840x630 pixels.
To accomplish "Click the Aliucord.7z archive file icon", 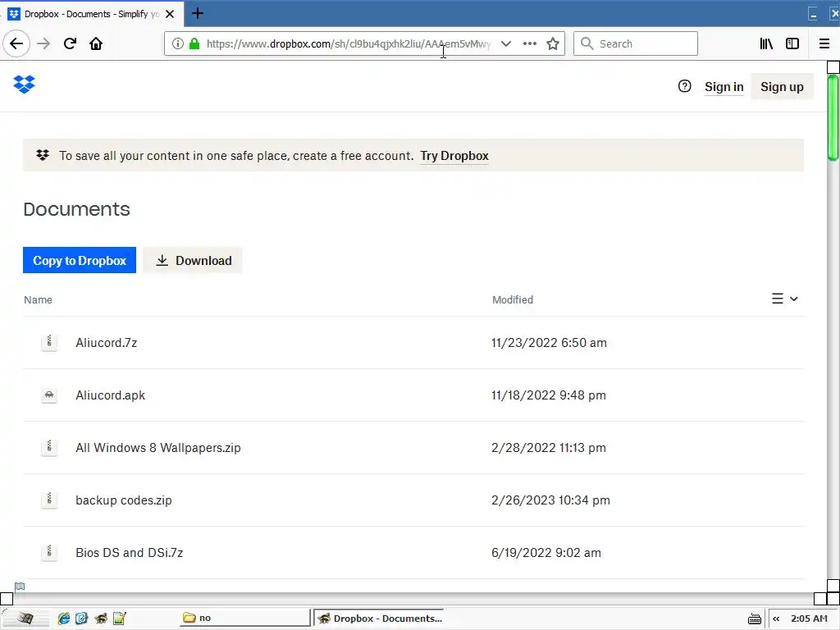I will tap(49, 342).
